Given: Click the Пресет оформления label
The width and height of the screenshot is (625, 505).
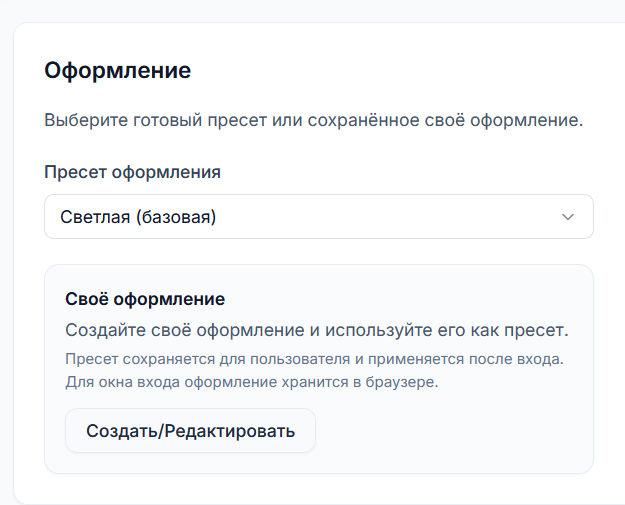Looking at the screenshot, I should pyautogui.click(x=132, y=173).
